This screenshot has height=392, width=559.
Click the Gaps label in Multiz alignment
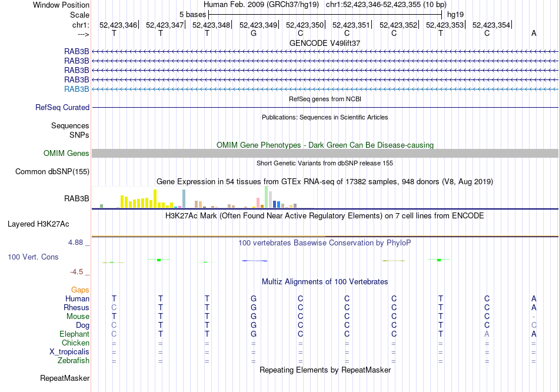(80, 290)
